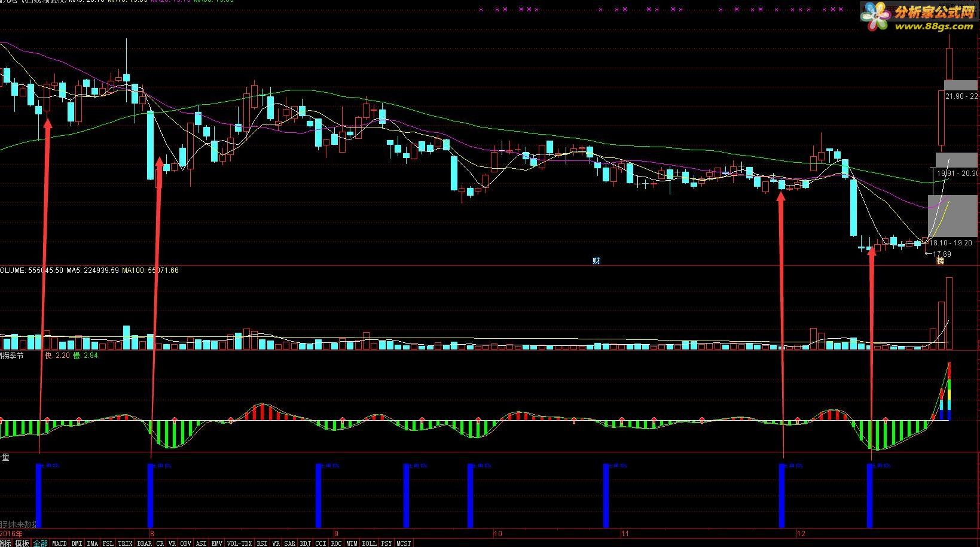Select the 模板 tab
Screen dimensions: 980x547
pyautogui.click(x=22, y=543)
